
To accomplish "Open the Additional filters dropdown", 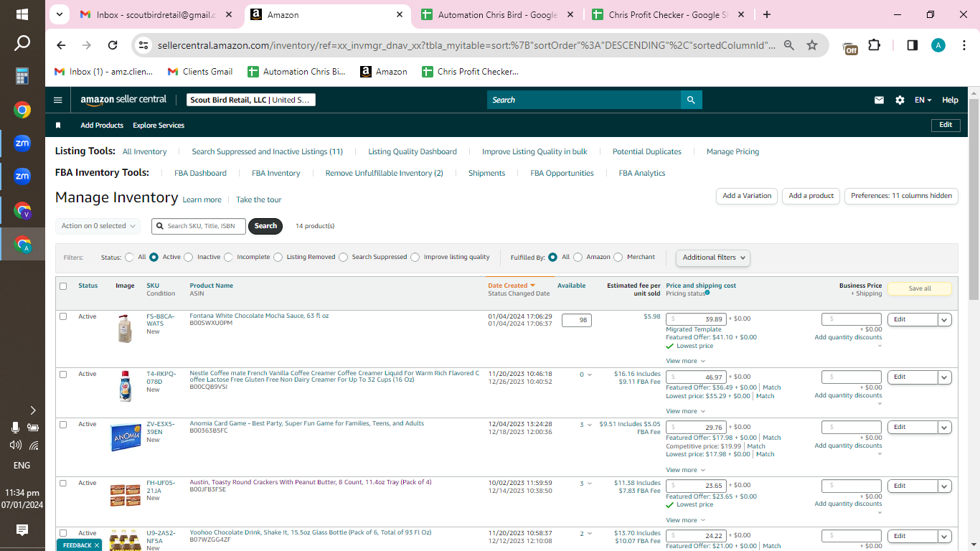I will point(713,258).
